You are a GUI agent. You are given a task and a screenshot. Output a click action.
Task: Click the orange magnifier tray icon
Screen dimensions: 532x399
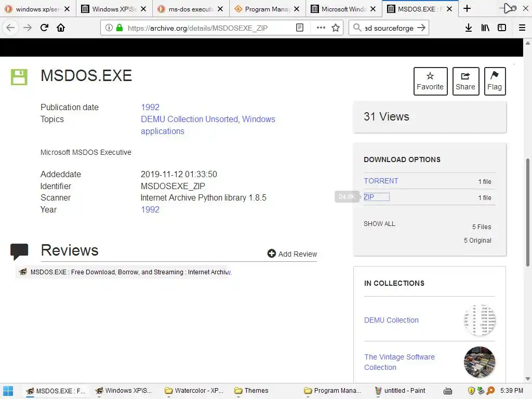tap(490, 391)
